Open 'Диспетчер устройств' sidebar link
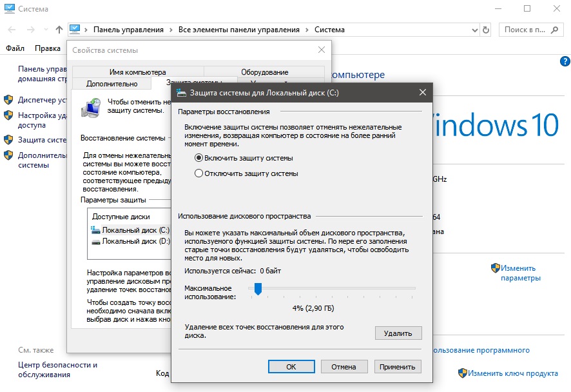Image resolution: width=571 pixels, height=392 pixels. click(x=43, y=100)
